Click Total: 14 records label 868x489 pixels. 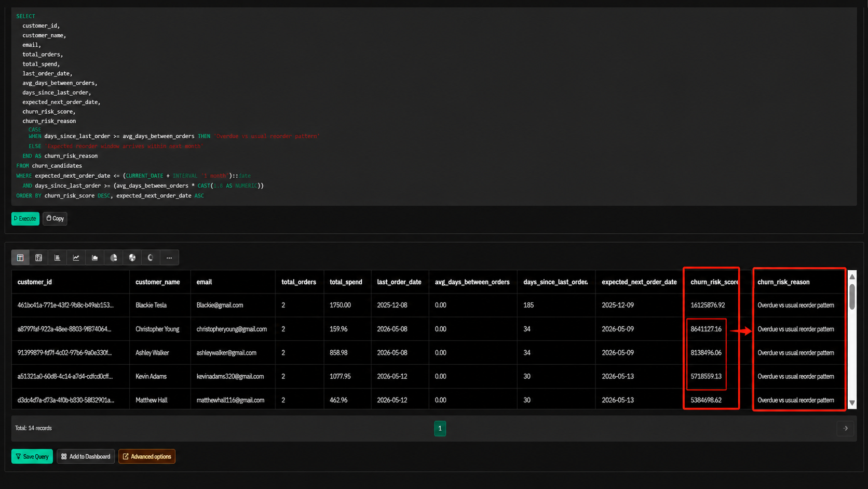[33, 429]
